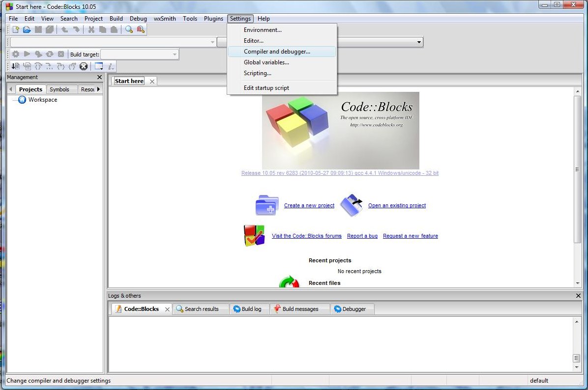Click the New file toolbar icon

[x=16, y=29]
